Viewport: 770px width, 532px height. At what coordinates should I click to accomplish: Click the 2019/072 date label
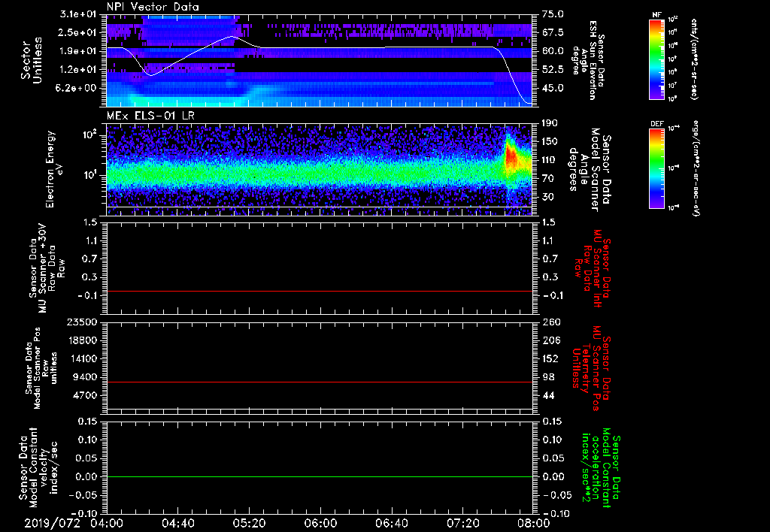coord(50,523)
